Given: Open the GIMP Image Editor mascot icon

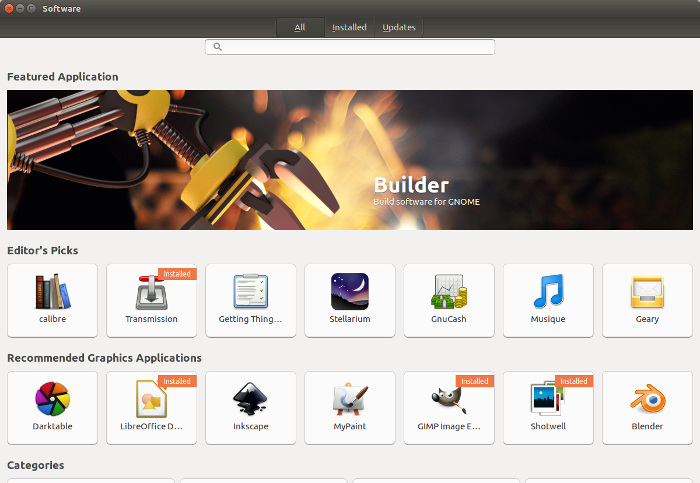Looking at the screenshot, I should [449, 400].
